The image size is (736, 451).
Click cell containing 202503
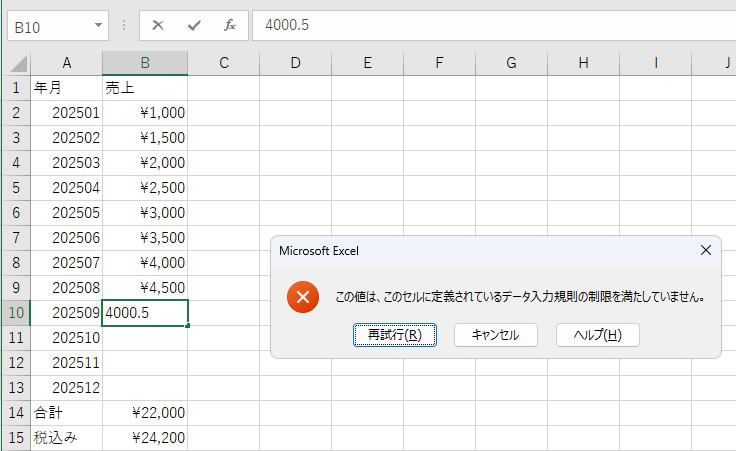click(x=67, y=163)
